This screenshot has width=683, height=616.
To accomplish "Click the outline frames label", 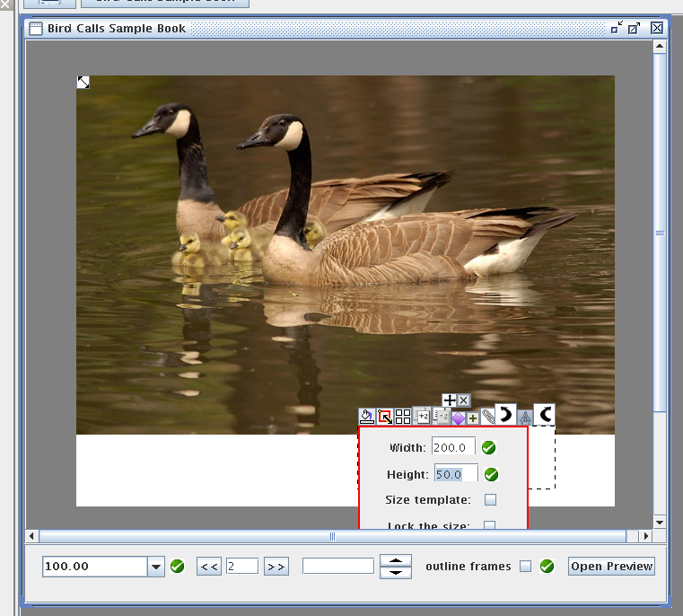I will [x=468, y=567].
